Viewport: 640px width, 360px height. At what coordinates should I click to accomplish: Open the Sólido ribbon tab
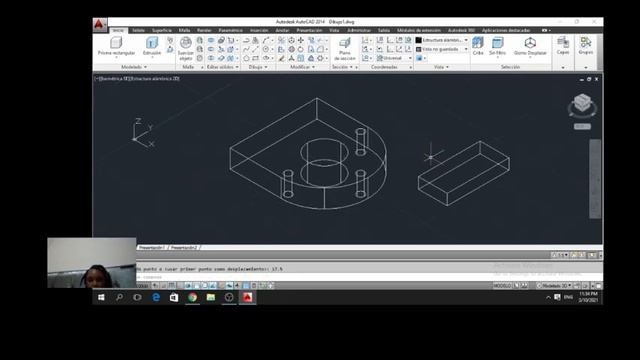138,31
